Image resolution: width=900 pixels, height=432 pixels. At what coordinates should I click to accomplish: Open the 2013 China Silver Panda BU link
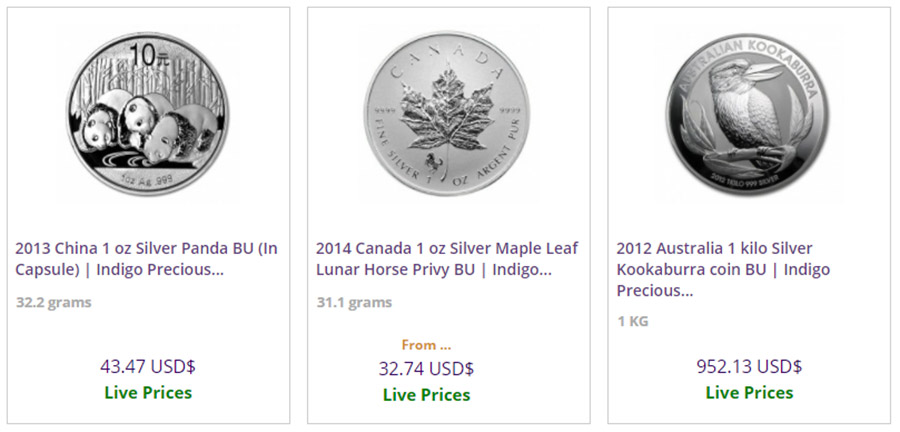point(146,259)
